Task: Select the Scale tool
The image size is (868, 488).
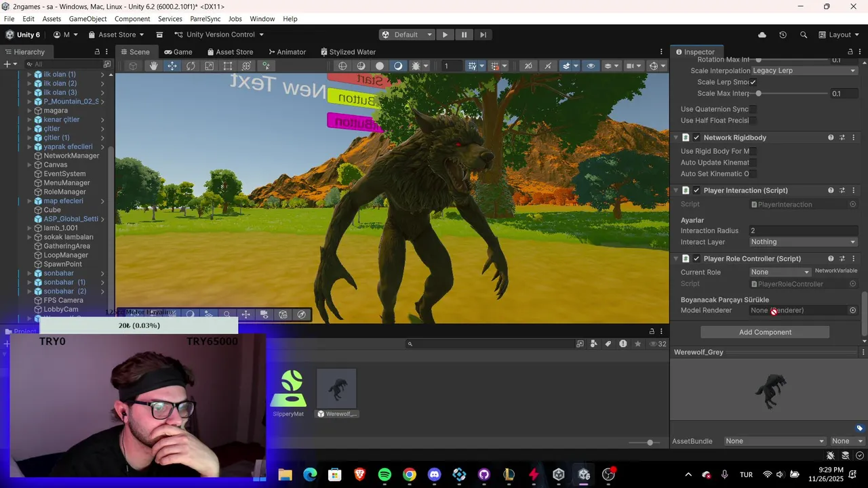Action: (209, 66)
